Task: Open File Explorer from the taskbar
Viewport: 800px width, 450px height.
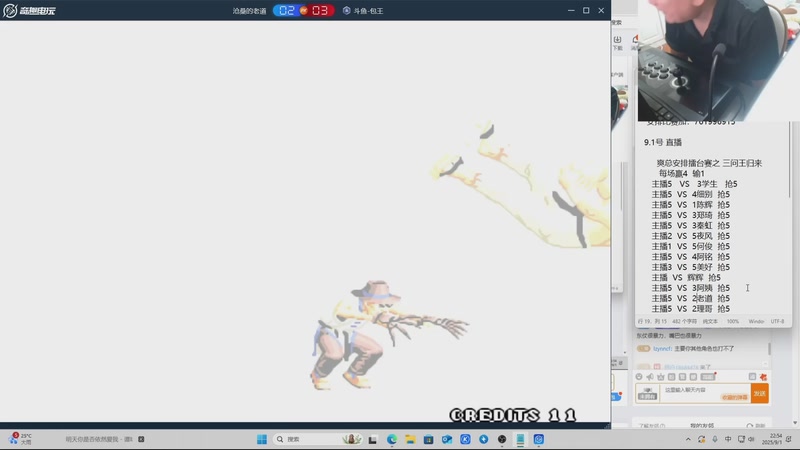Action: click(410, 439)
